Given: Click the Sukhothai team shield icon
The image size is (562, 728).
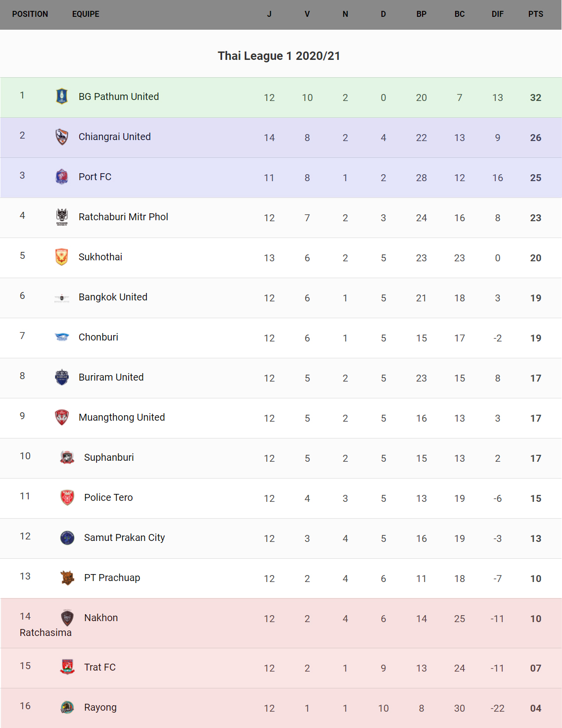Looking at the screenshot, I should (x=61, y=257).
